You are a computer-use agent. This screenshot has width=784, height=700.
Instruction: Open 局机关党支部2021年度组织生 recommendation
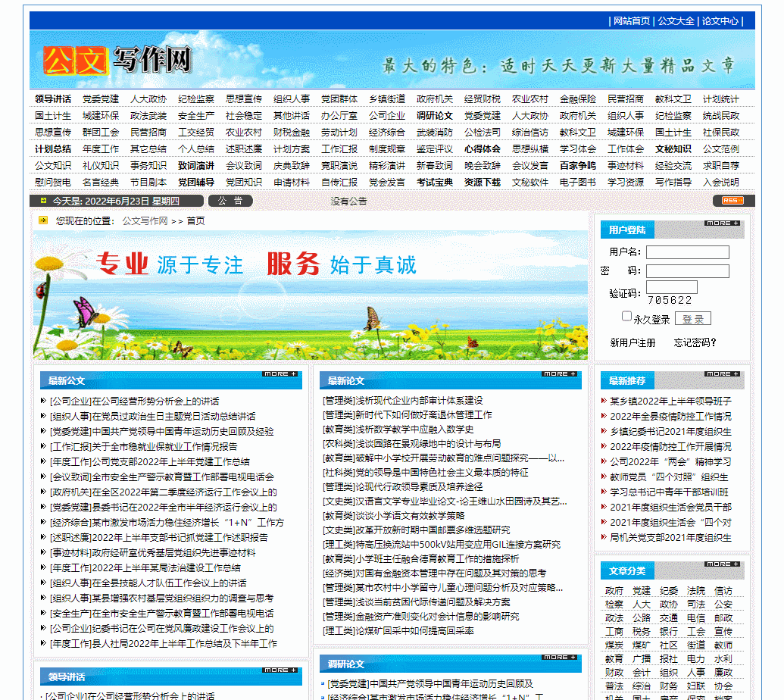coord(670,538)
